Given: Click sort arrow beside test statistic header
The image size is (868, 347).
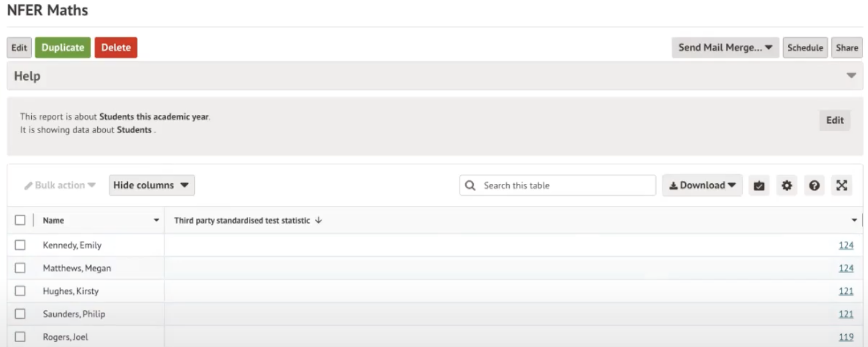Looking at the screenshot, I should pyautogui.click(x=318, y=221).
